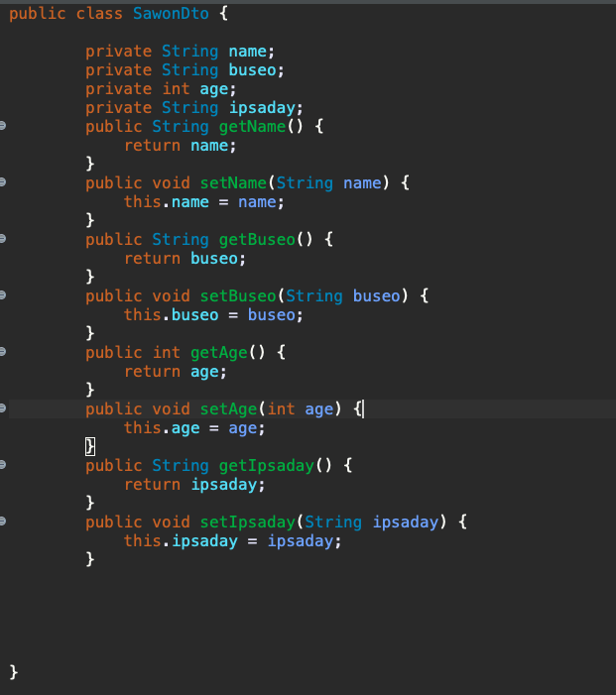Click the 'String name' parameter in setName
Viewport: 616px width, 695px height.
click(328, 183)
